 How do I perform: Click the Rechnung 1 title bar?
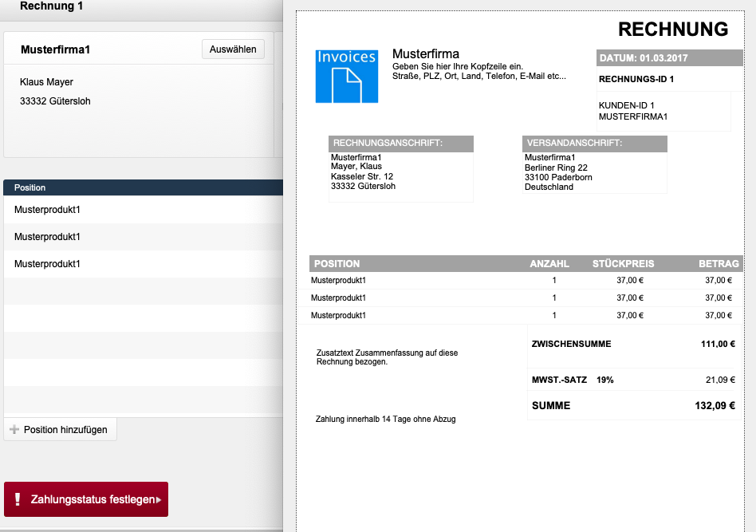(x=52, y=6)
